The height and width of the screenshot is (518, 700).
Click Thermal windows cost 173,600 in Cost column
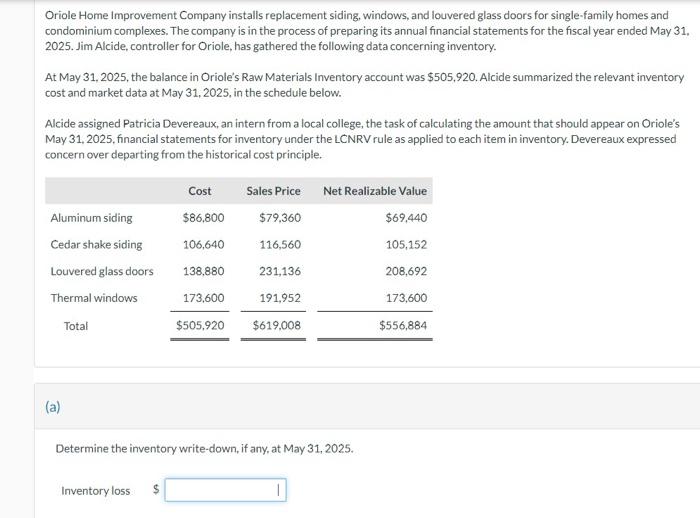tap(204, 298)
